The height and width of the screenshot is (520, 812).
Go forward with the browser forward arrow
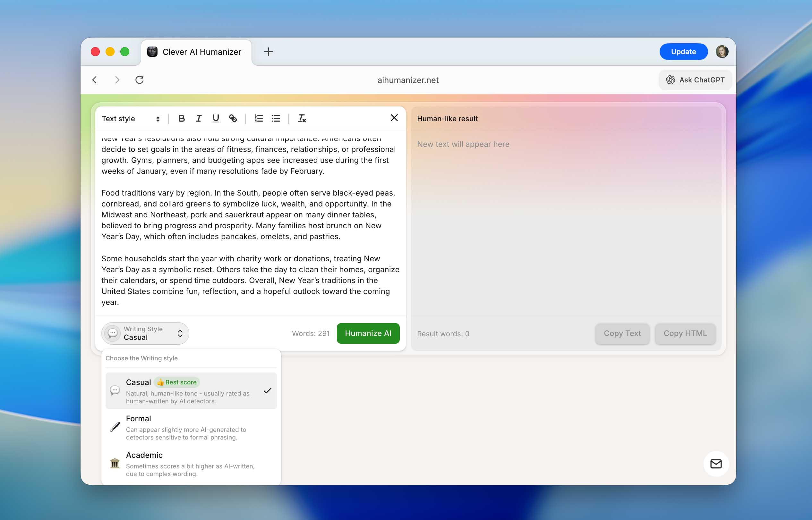(117, 80)
